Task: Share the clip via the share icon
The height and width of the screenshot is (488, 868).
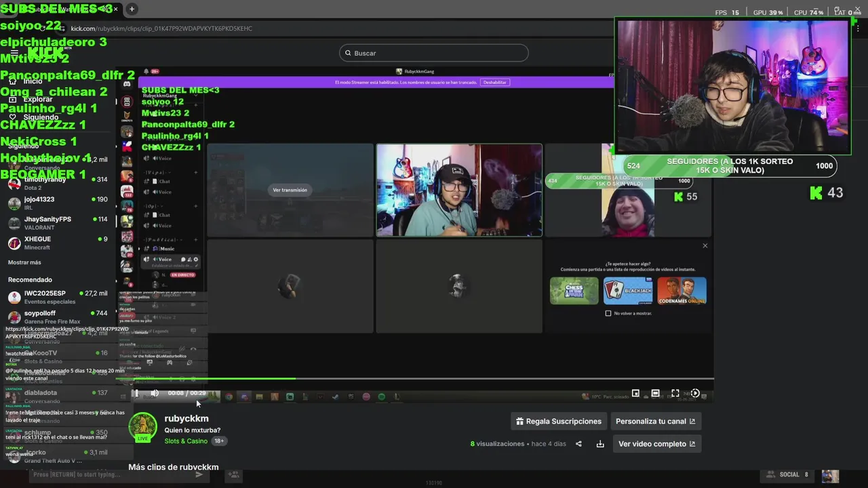Action: click(x=578, y=444)
